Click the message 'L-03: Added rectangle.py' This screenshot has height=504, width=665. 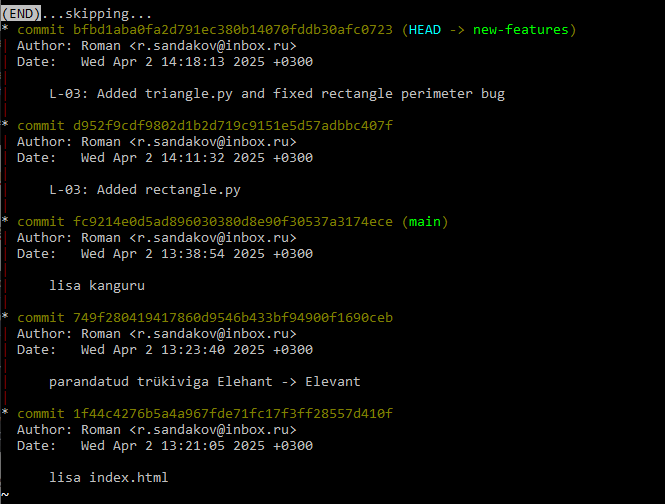point(145,190)
